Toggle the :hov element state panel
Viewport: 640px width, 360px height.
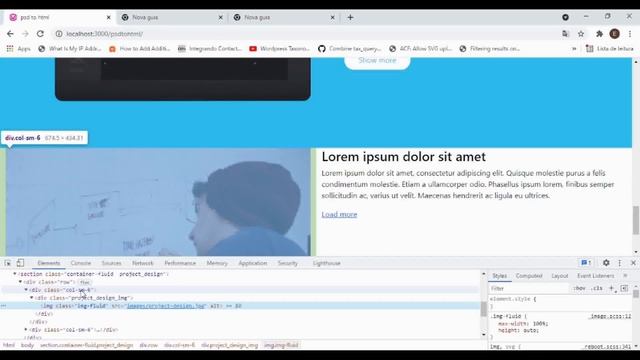(579, 288)
